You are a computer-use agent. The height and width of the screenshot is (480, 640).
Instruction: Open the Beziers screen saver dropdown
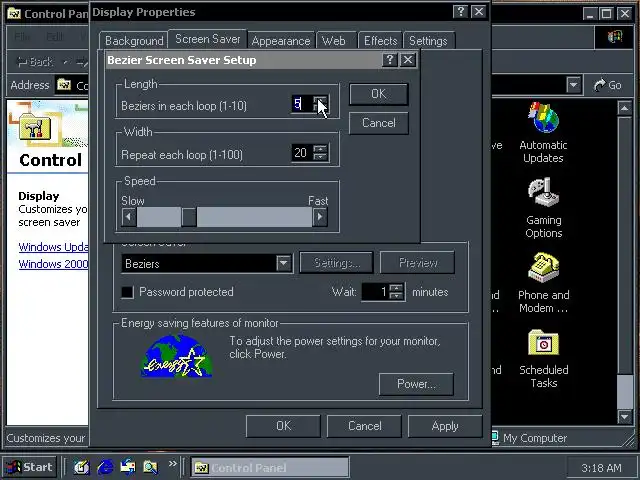click(x=284, y=263)
